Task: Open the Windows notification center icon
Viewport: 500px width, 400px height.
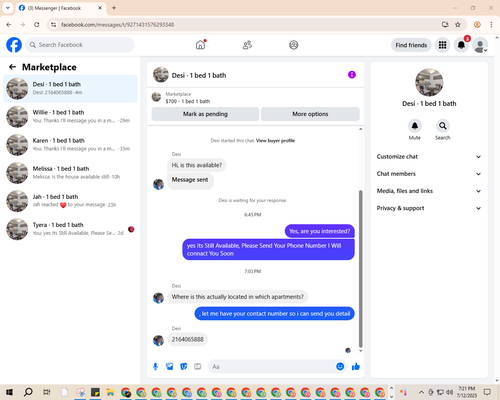Action: [x=487, y=392]
